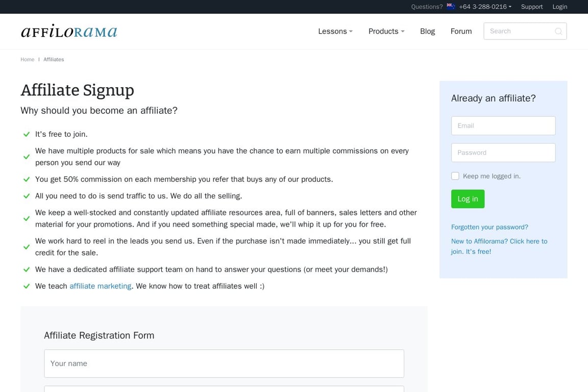Click "New to Affilorama? Click here to join" link

point(499,247)
